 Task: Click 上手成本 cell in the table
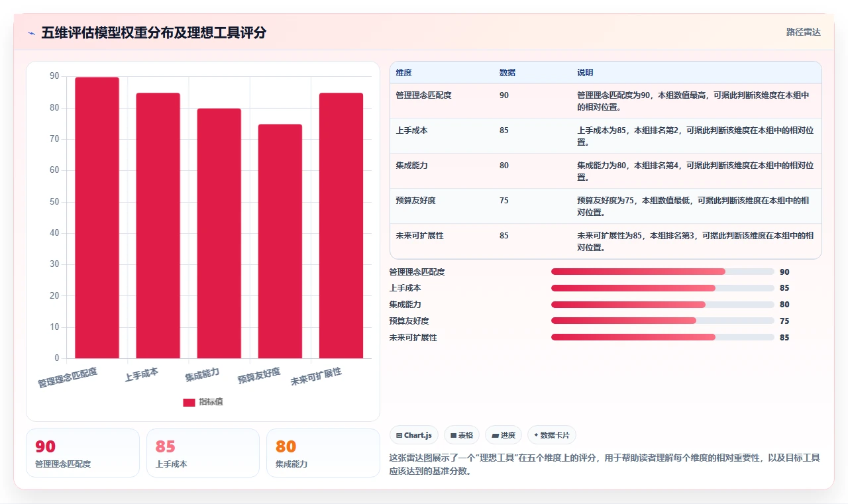tap(411, 130)
